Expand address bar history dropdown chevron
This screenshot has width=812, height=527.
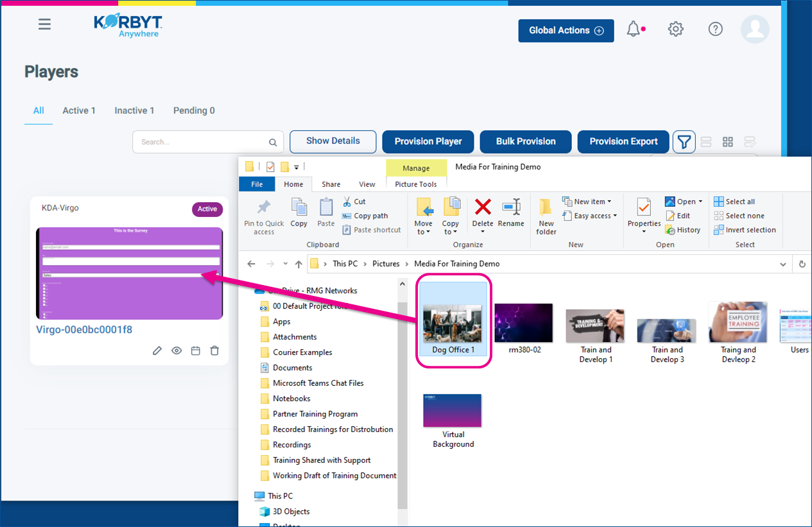pyautogui.click(x=783, y=264)
